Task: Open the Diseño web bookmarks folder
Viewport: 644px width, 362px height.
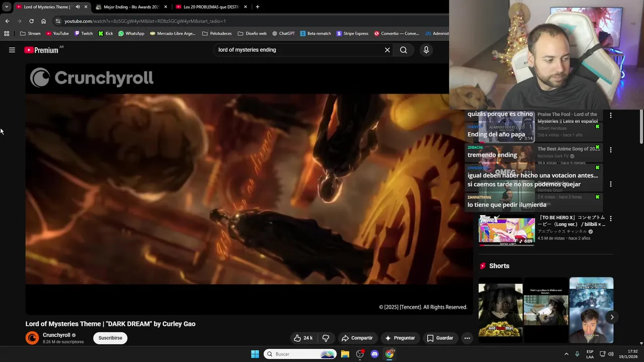Action: click(252, 34)
